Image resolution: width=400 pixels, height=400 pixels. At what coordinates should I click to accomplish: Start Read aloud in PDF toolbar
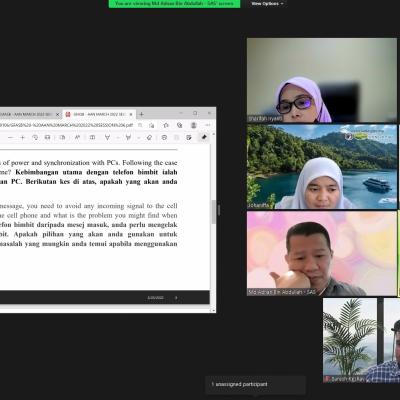point(77,137)
